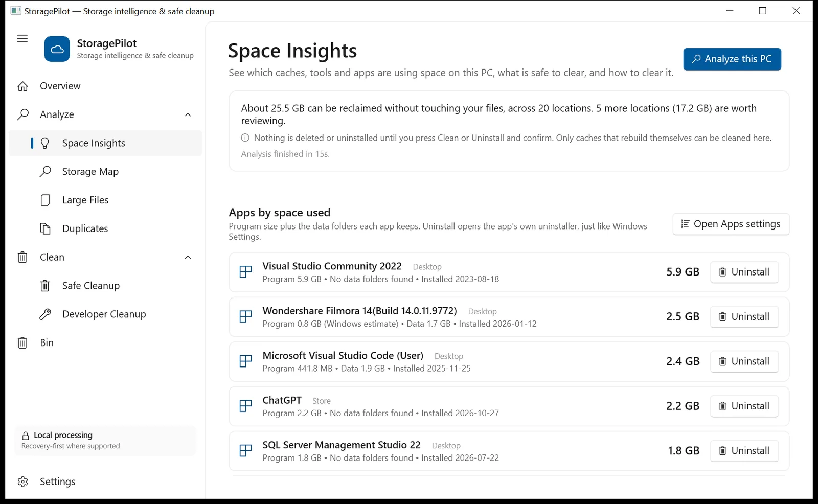Click the Microsoft Visual Studio Code (User) title
Screen dimensions: 818x504
(343, 355)
